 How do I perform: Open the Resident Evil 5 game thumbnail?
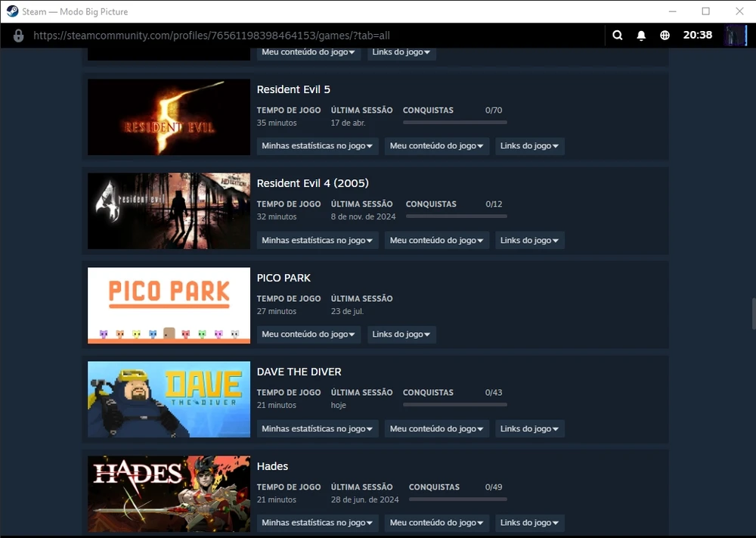[169, 117]
